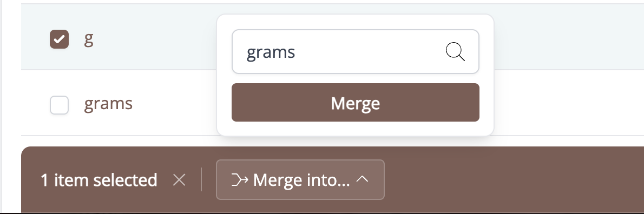Click the merge arrows icon
Screen dimensions: 644x214
coord(240,179)
